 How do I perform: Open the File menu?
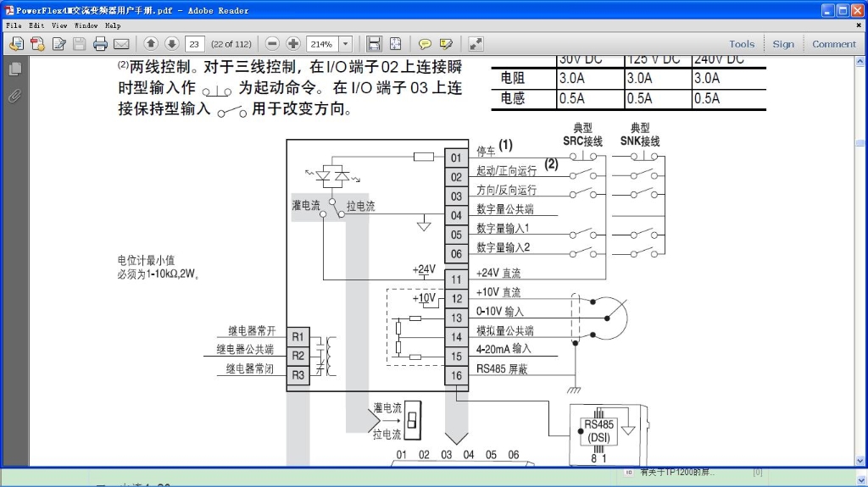[14, 25]
